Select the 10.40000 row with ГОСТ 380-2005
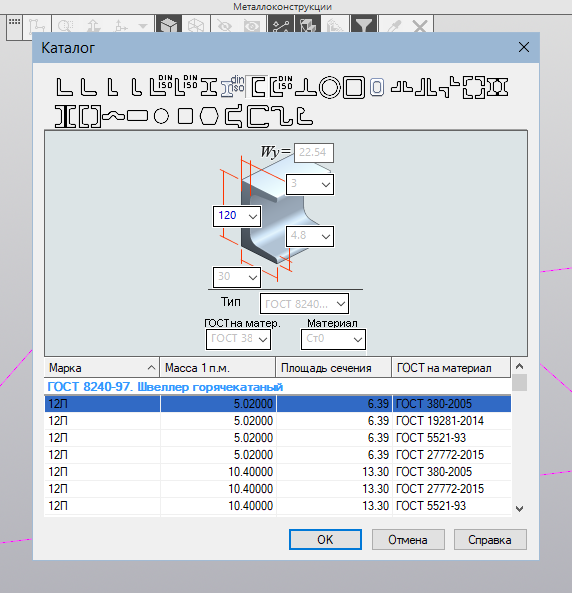This screenshot has height=593, width=572. pyautogui.click(x=278, y=472)
